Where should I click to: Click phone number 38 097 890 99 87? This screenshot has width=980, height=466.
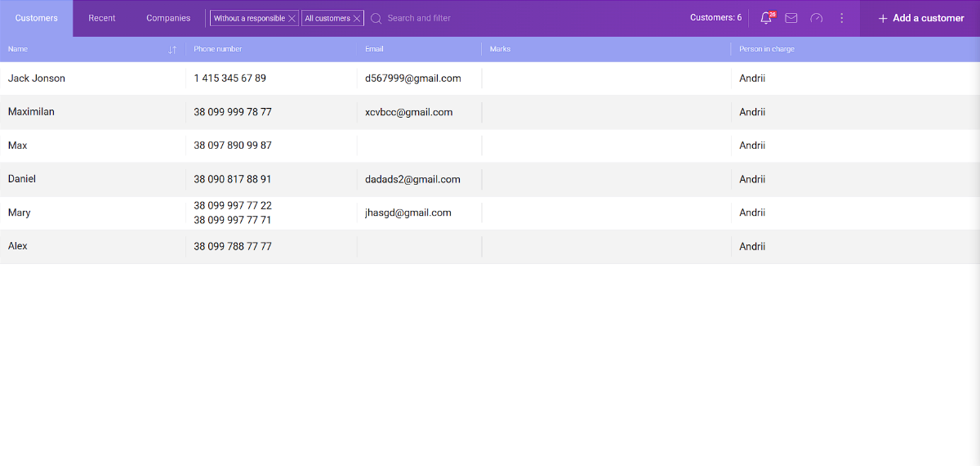(233, 146)
